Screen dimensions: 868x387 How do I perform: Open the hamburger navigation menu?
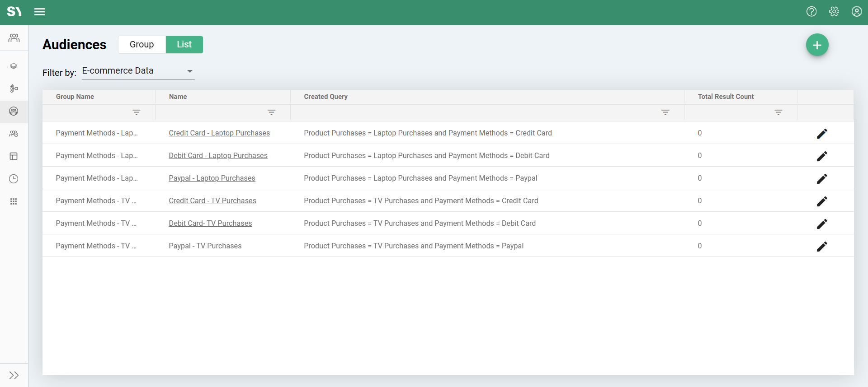coord(40,12)
